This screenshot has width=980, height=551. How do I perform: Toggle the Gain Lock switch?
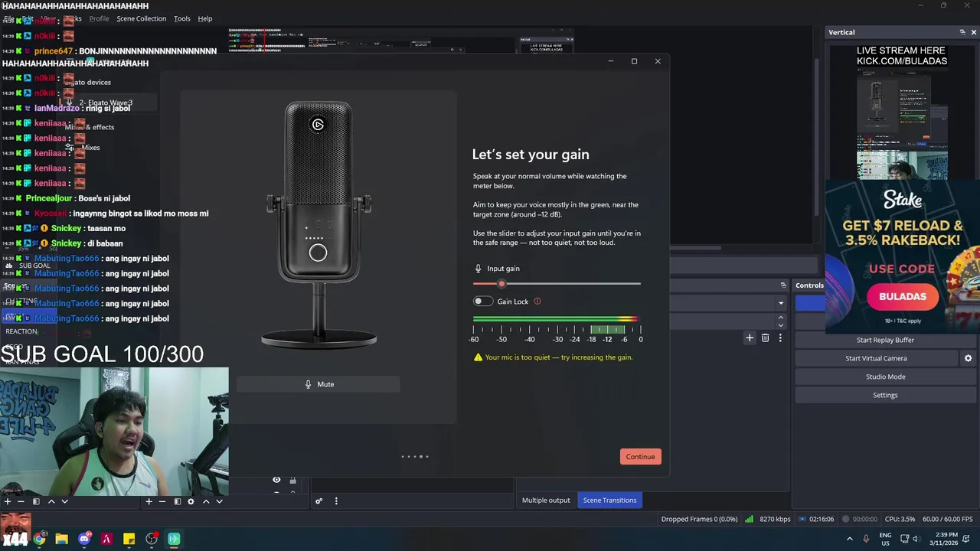click(482, 302)
